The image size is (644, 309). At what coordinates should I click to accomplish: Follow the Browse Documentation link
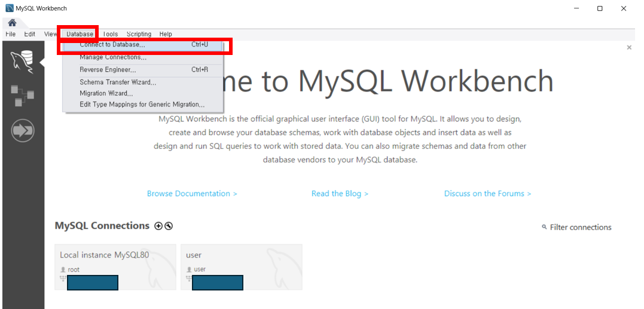click(192, 193)
